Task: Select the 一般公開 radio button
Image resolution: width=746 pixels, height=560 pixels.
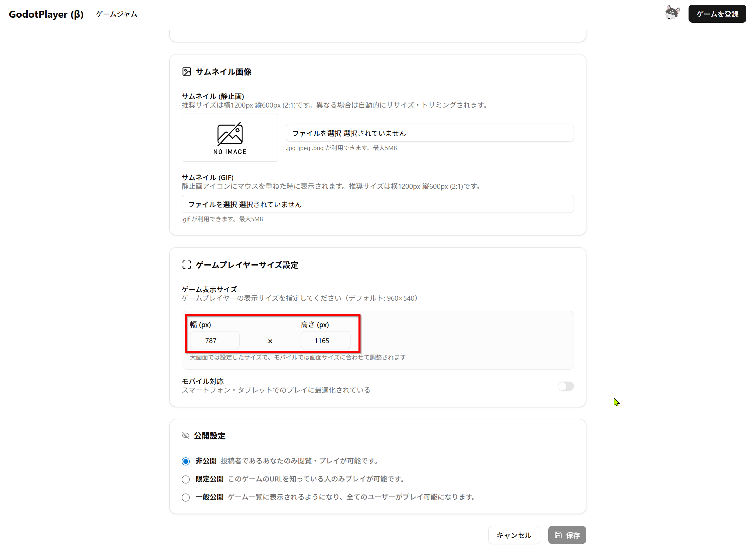Action: tap(186, 497)
